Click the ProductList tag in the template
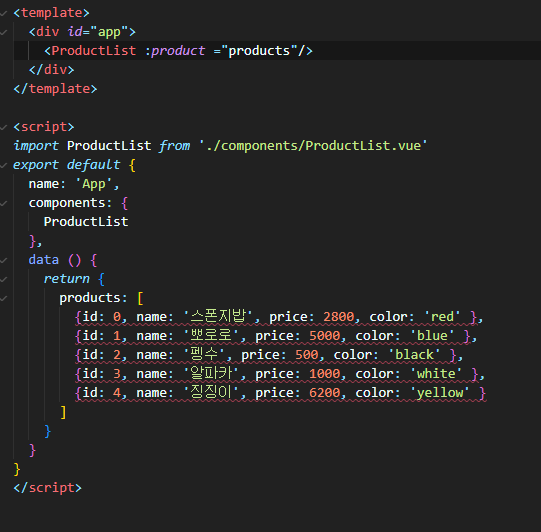Viewport: 541px width, 532px height. pos(94,51)
